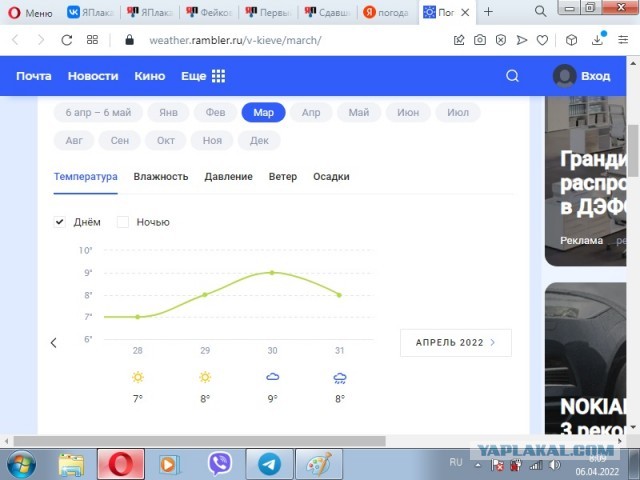The image size is (640, 480).
Task: Select the Авг month chip
Action: [74, 140]
